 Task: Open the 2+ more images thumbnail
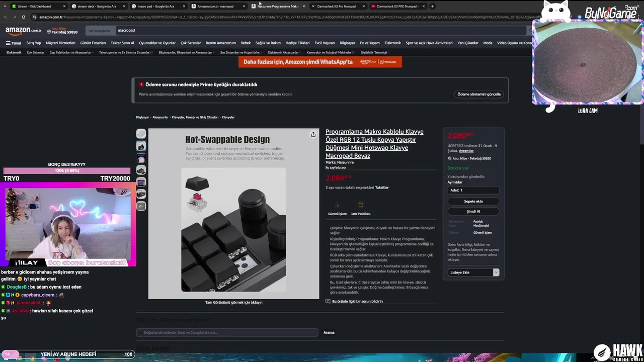pos(141,206)
